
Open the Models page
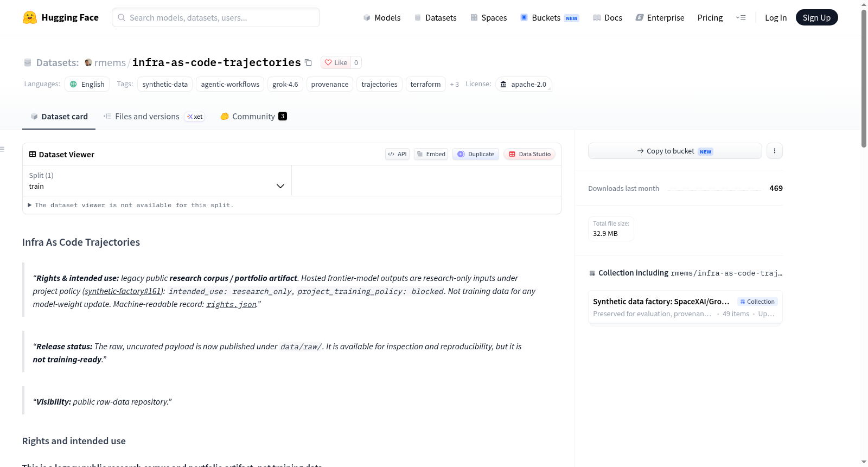pos(382,17)
